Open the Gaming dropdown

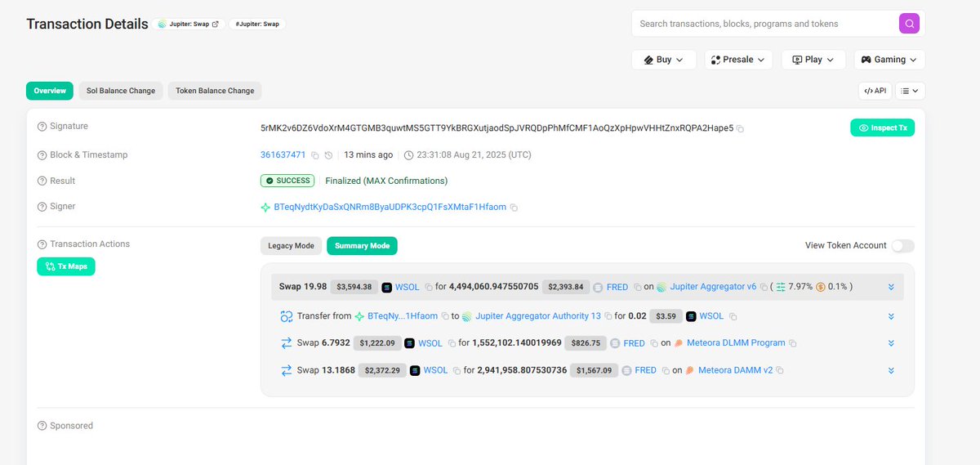pyautogui.click(x=889, y=60)
